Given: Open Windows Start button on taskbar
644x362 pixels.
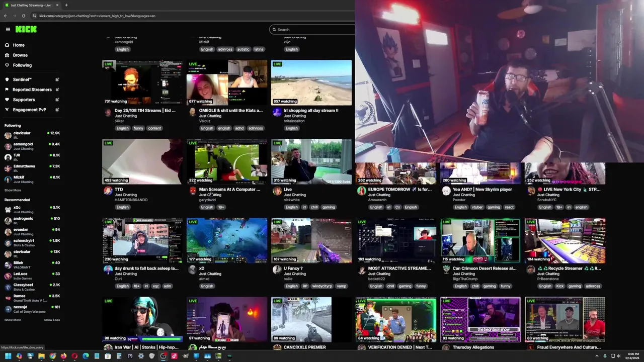Looking at the screenshot, I should click(8, 356).
